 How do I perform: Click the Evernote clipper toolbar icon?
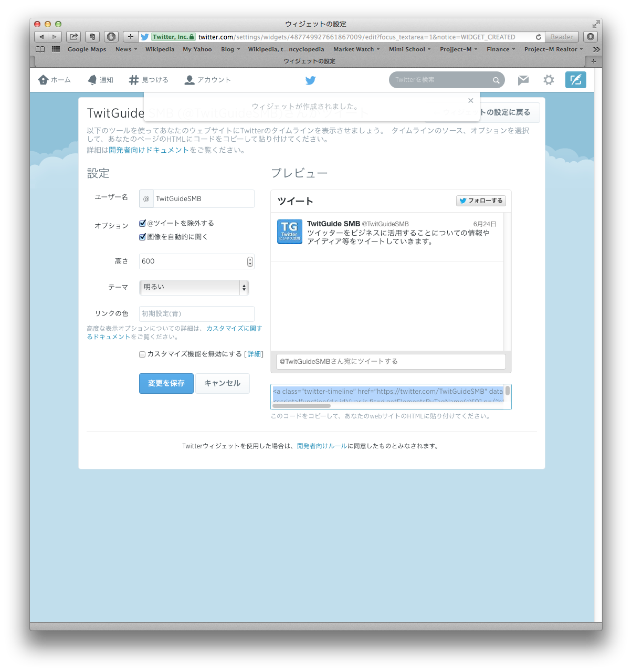[92, 37]
